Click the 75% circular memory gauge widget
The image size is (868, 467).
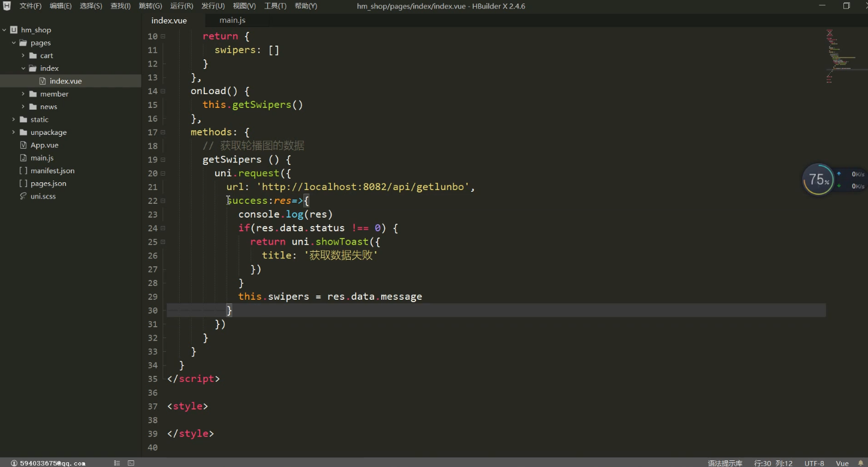point(818,179)
